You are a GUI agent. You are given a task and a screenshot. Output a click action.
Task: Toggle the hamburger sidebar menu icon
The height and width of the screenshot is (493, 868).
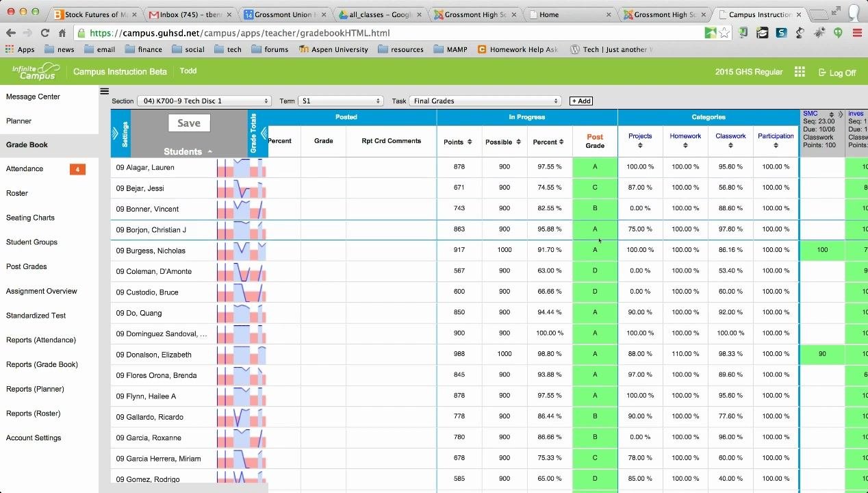click(104, 91)
